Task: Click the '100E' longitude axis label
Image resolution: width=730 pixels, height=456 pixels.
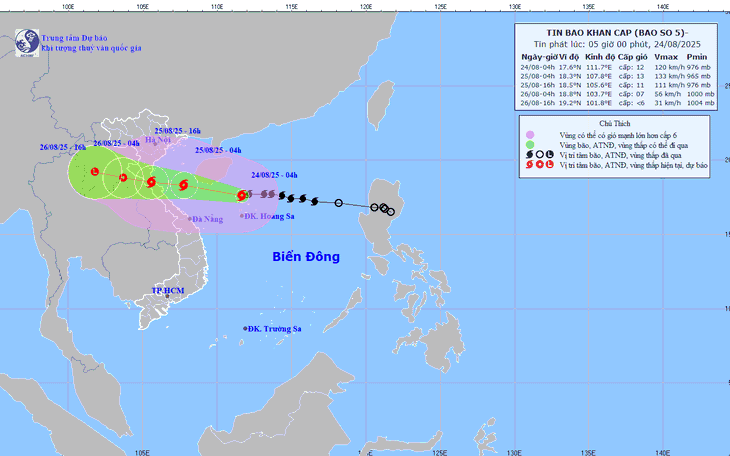Action: [x=68, y=7]
